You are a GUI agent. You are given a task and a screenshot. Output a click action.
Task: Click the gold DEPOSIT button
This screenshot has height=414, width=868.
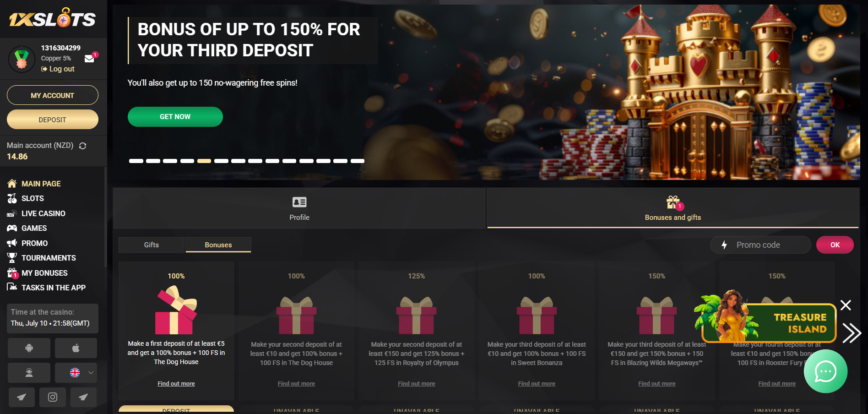click(x=53, y=120)
